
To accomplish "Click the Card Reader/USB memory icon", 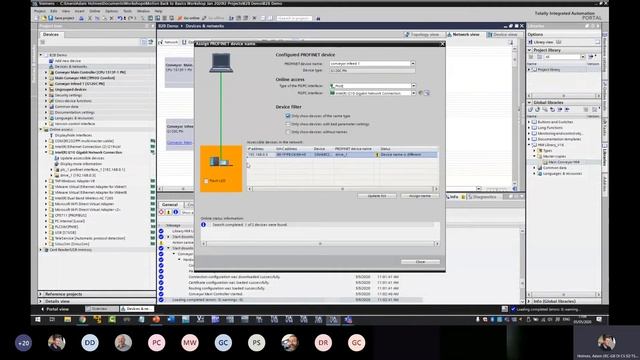I will pyautogui.click(x=46, y=249).
